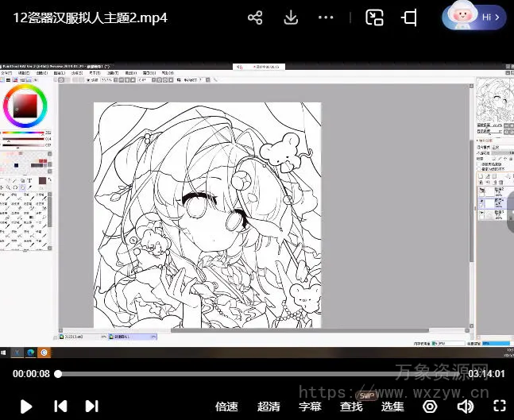Click the crop screenshot icon in the top bar

coord(410,17)
